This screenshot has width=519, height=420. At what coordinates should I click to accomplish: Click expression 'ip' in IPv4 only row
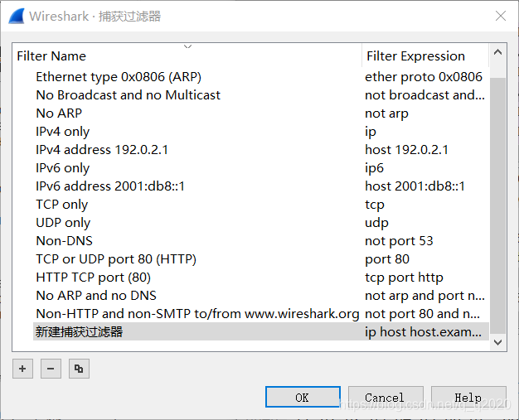pos(371,131)
